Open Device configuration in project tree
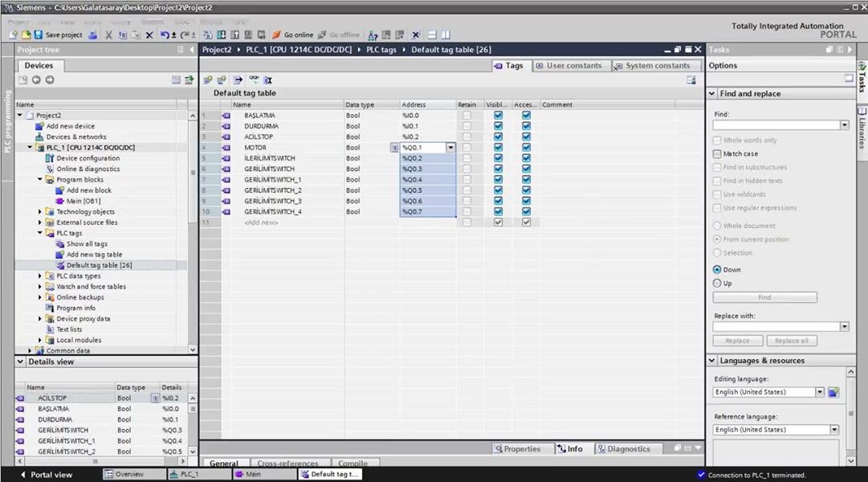Image resolution: width=868 pixels, height=482 pixels. click(88, 158)
